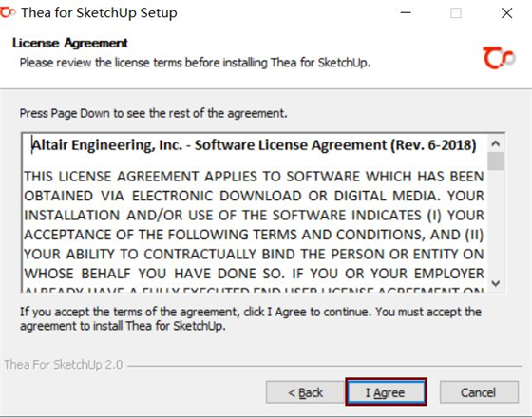Click the Thea for SketchUp Setup title bar
Image resolution: width=532 pixels, height=418 pixels.
(x=99, y=13)
